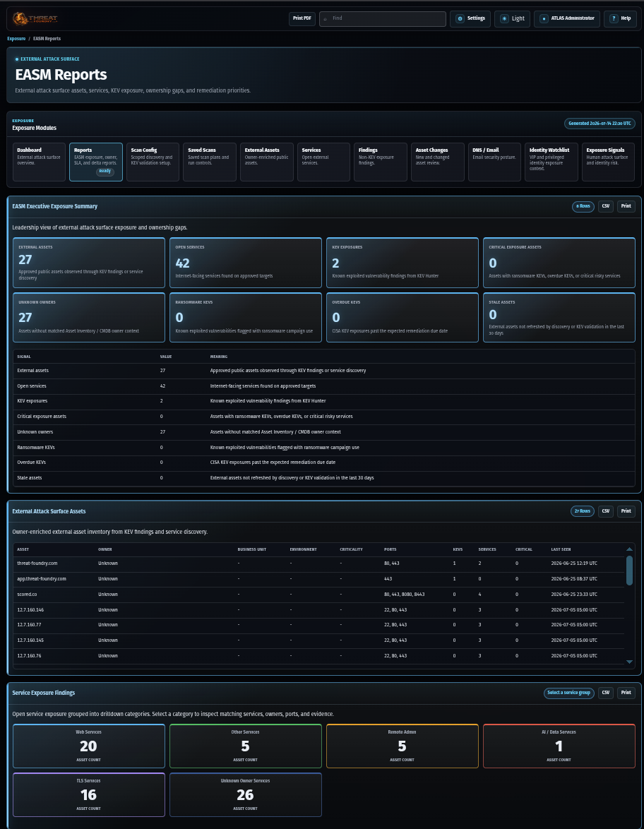The height and width of the screenshot is (829, 644).
Task: Click the assets table scroll-down arrow
Action: point(629,662)
